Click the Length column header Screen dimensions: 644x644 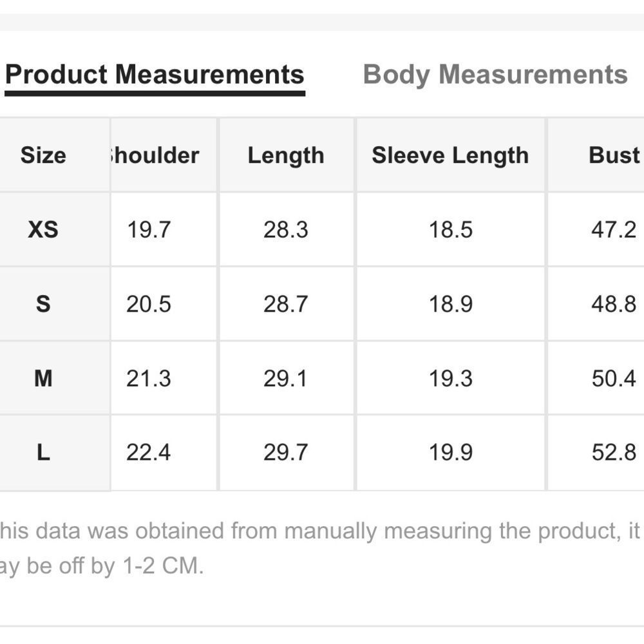tap(286, 156)
